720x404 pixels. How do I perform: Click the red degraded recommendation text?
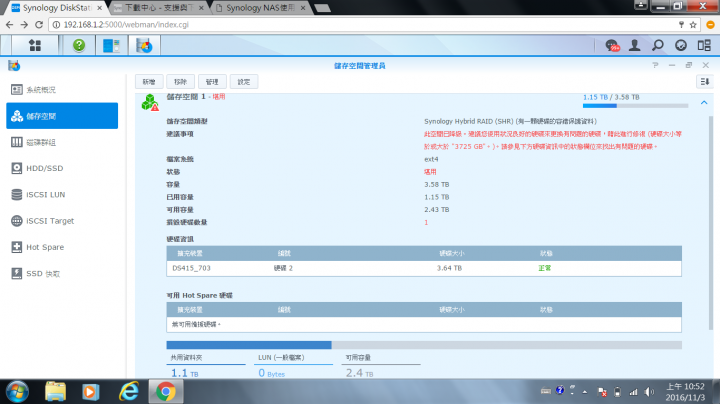pyautogui.click(x=553, y=140)
